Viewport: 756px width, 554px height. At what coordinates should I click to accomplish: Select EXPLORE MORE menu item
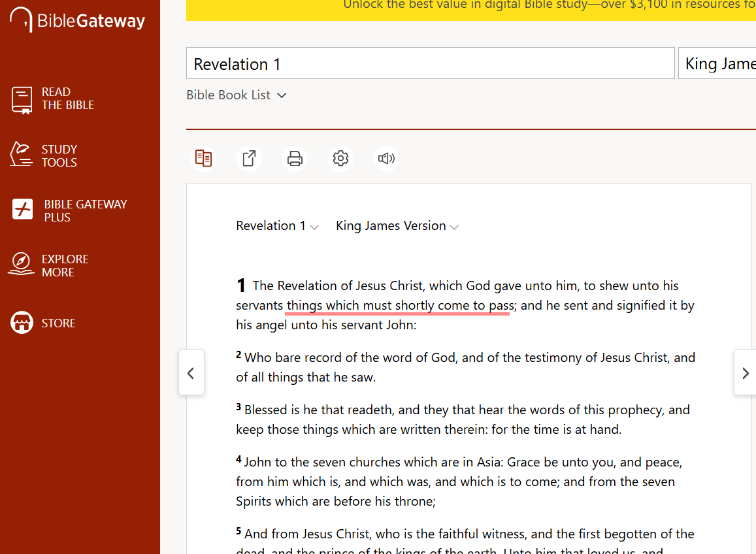point(65,266)
